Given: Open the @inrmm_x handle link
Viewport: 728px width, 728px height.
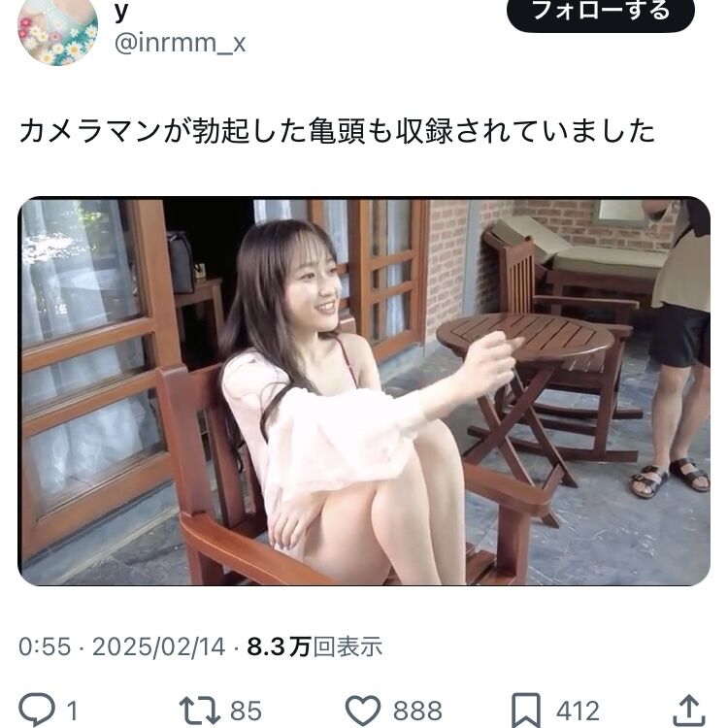Looking at the screenshot, I should pos(180,43).
